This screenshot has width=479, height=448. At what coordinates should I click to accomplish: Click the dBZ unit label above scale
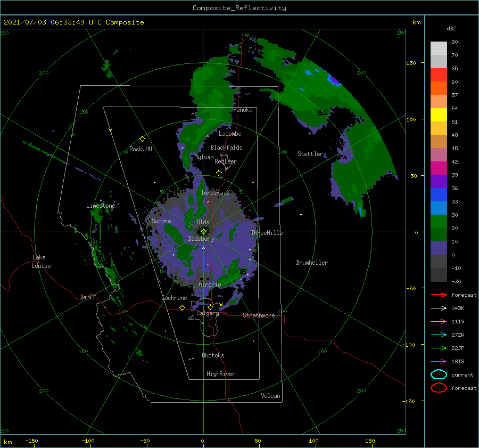451,28
